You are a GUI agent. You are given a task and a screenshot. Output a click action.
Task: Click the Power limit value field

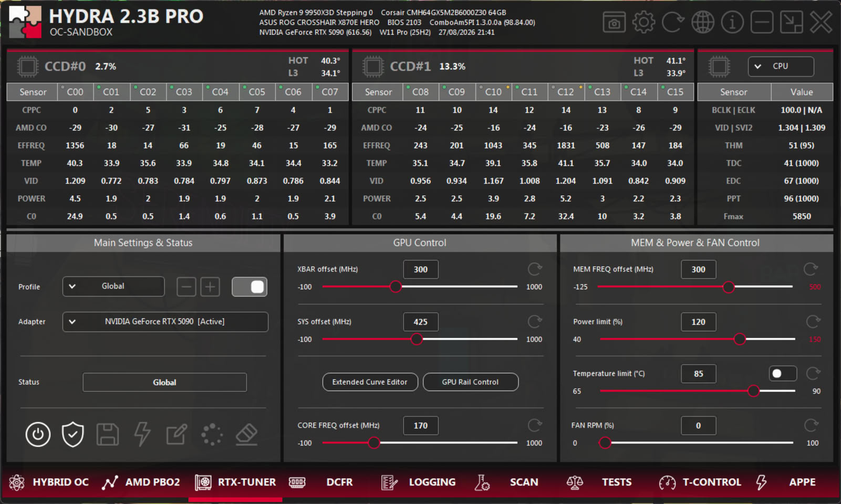pyautogui.click(x=698, y=322)
